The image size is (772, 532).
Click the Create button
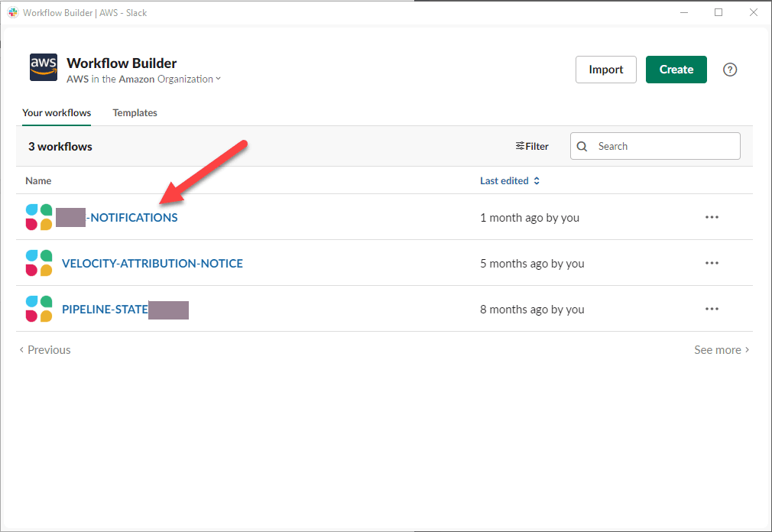tap(676, 70)
